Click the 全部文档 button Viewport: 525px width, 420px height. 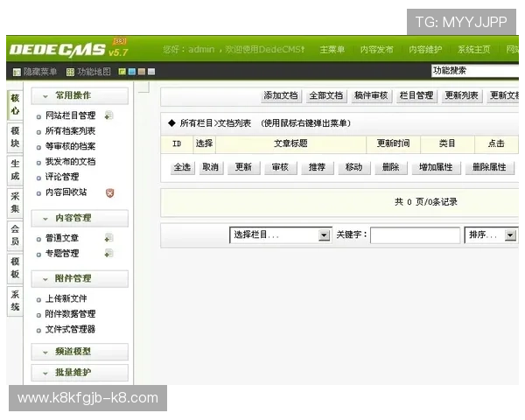coord(326,95)
